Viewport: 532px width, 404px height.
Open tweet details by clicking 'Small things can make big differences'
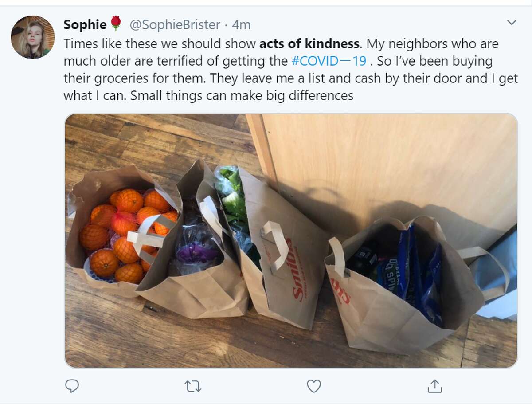(x=242, y=95)
